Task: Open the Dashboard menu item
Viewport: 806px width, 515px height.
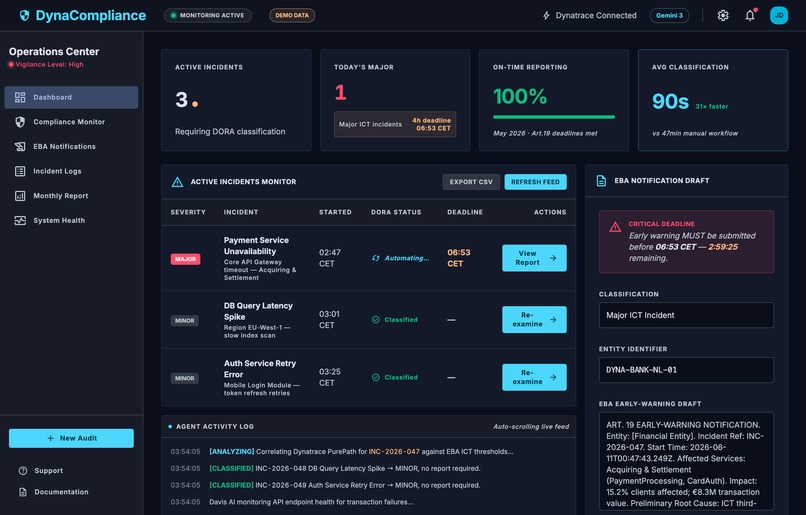Action: [x=71, y=97]
